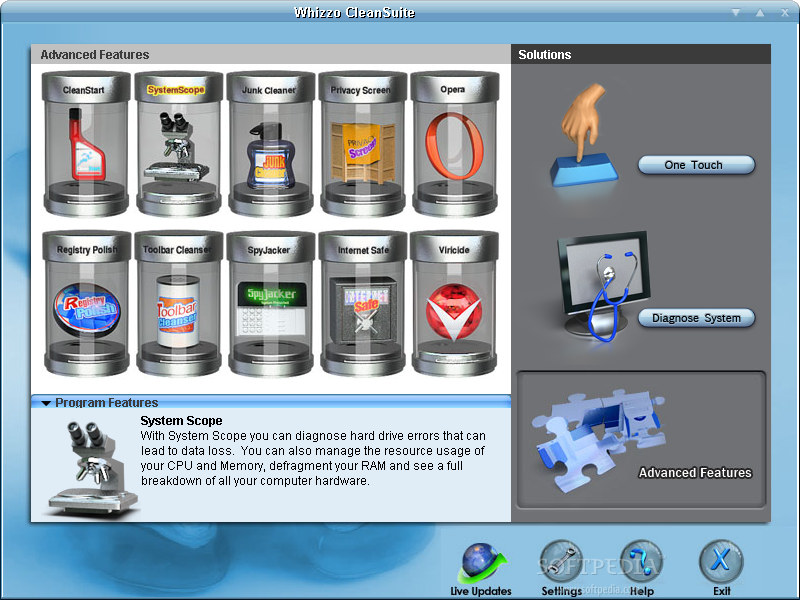Click the Advanced Features header label

coord(95,55)
